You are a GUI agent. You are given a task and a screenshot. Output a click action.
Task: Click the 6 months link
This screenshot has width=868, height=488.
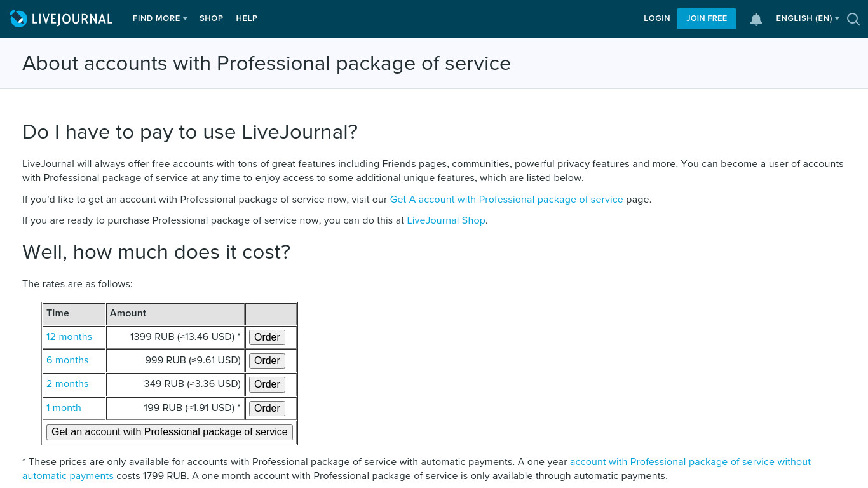(67, 360)
